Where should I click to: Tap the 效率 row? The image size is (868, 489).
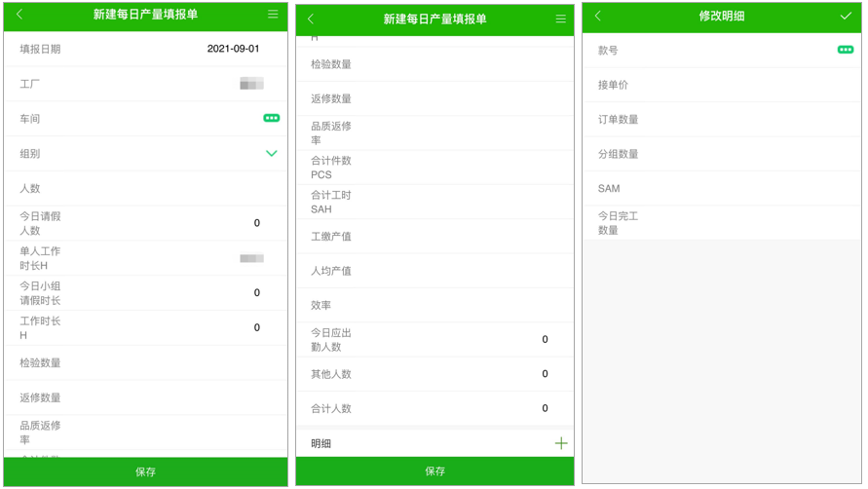point(434,305)
